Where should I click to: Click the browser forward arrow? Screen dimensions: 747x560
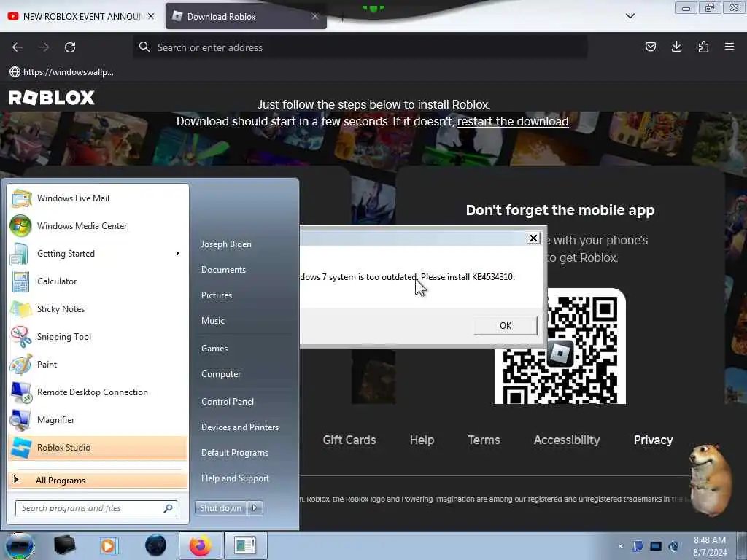coord(44,47)
